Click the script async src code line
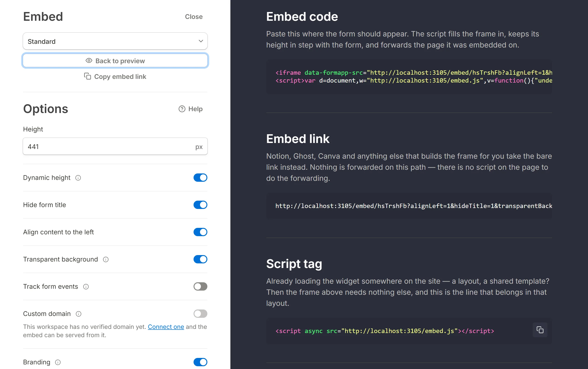Image resolution: width=588 pixels, height=369 pixels. coord(385,331)
